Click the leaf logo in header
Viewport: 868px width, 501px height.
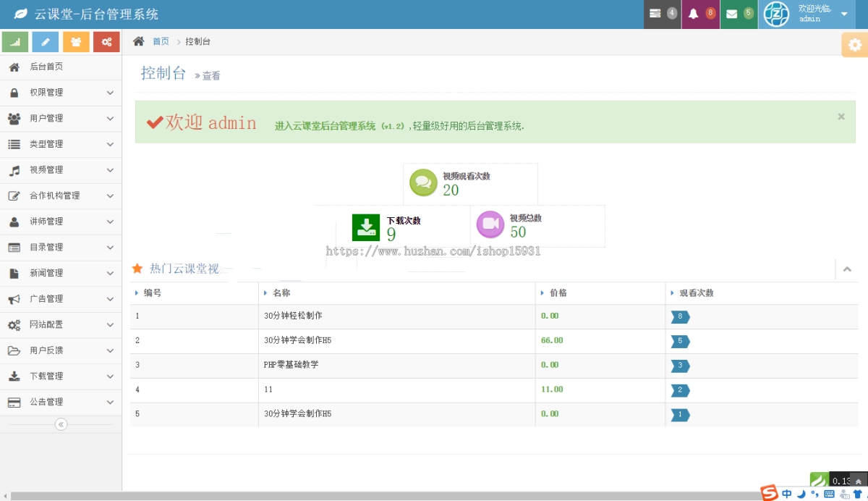(22, 14)
